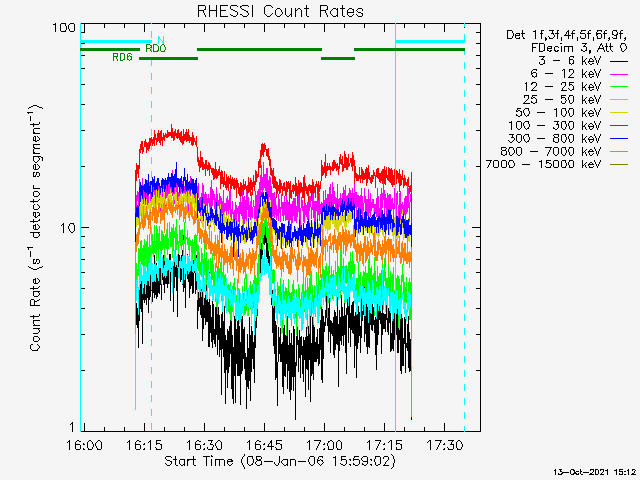This screenshot has height=480, width=640.
Task: Click the '16:45' time axis label
Action: [x=264, y=445]
